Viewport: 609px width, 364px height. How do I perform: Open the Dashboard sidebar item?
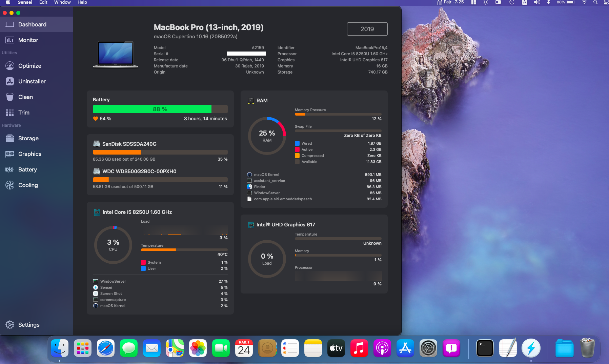click(x=36, y=24)
